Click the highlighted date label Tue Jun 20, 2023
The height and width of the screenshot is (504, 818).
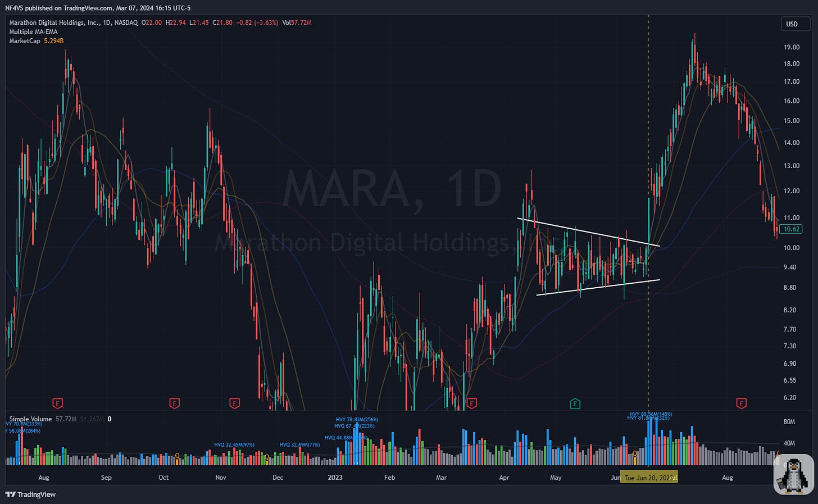coord(648,478)
